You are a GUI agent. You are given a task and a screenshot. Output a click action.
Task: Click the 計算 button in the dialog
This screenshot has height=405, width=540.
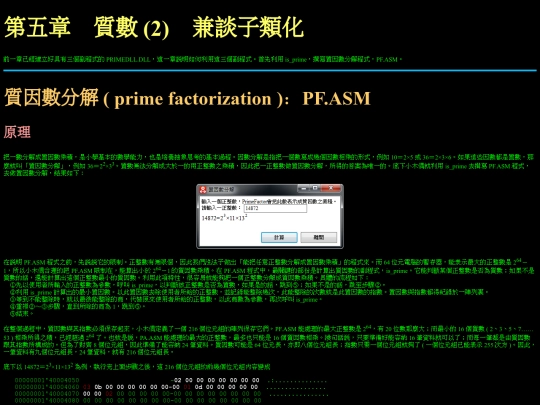click(x=279, y=237)
